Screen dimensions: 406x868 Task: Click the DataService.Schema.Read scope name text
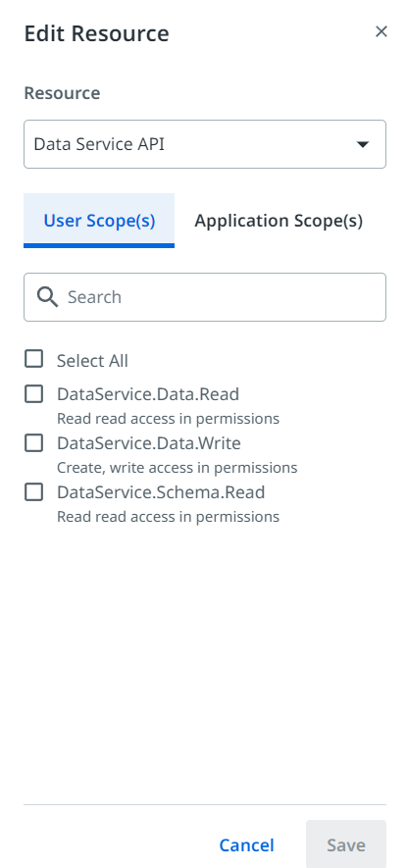pyautogui.click(x=161, y=492)
